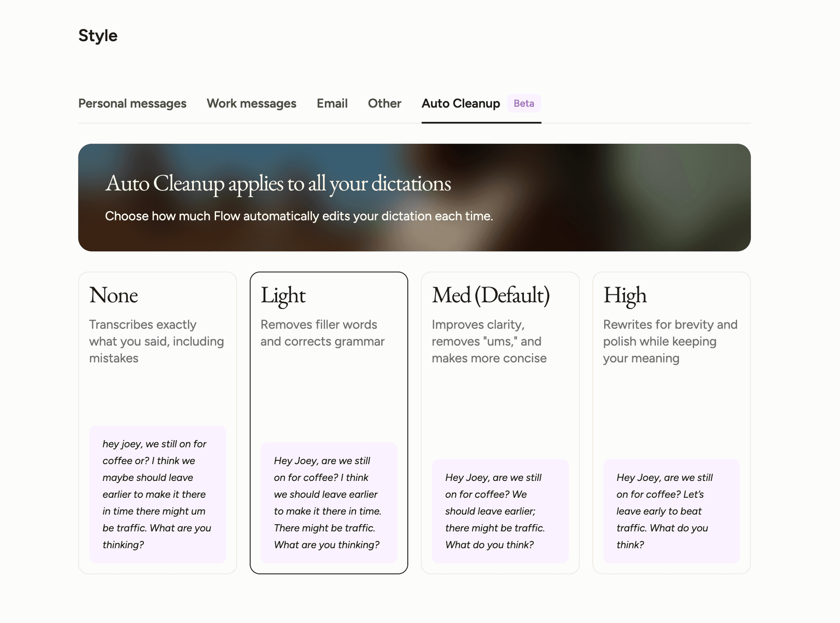Screen dimensions: 840x623
Task: Pick the Med (Default) cleanup card
Action: (500, 423)
